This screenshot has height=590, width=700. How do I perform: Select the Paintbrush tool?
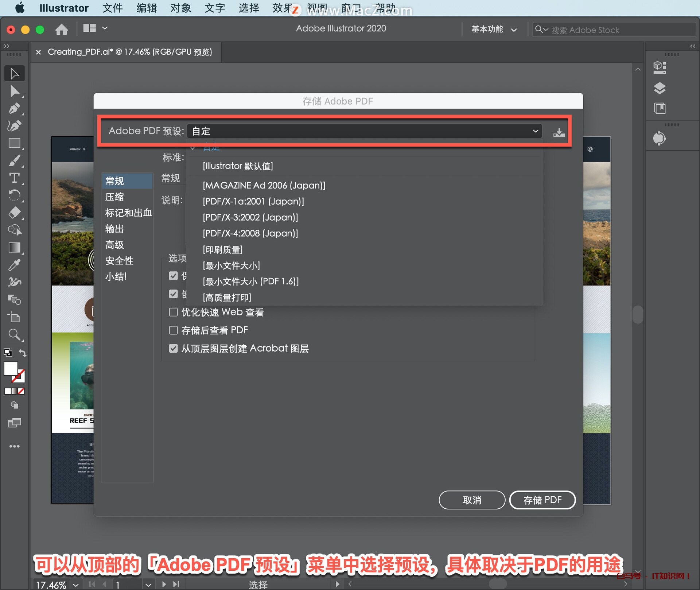pyautogui.click(x=15, y=160)
